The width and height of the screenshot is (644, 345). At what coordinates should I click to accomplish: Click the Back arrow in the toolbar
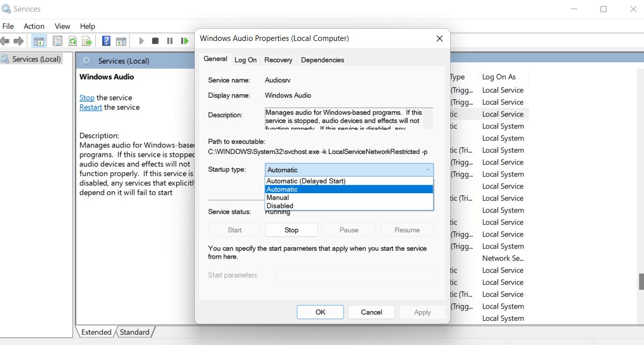pos(5,41)
